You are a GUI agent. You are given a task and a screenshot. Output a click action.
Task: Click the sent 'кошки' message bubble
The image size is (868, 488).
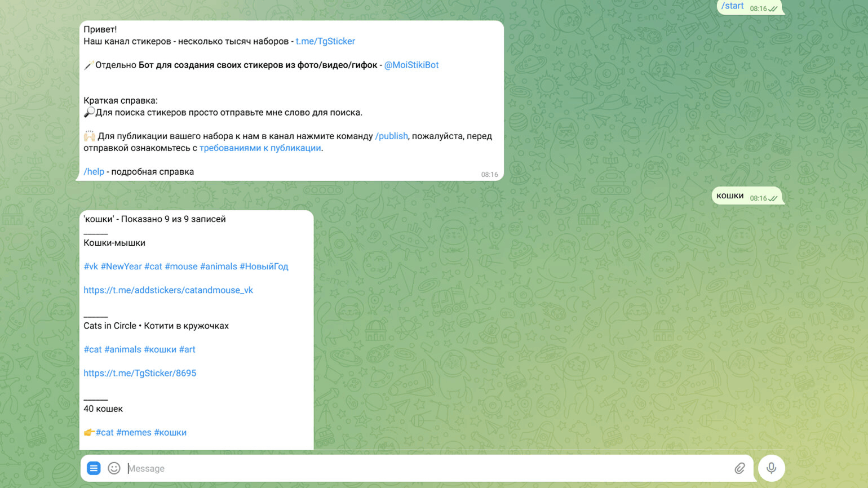point(747,196)
